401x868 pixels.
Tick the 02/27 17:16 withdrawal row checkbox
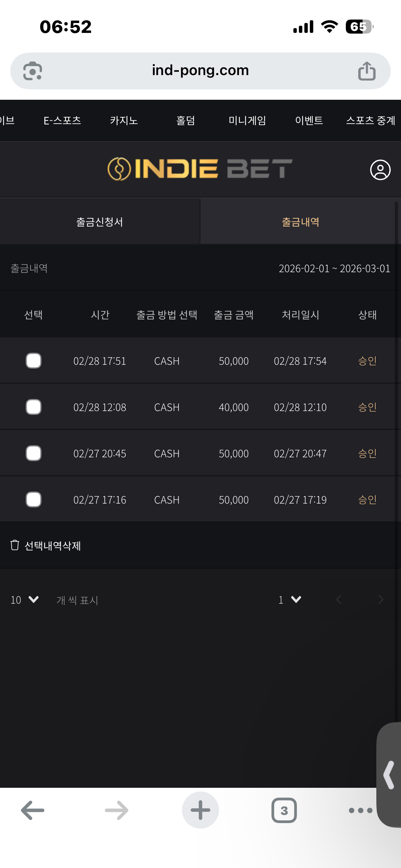coord(34,499)
